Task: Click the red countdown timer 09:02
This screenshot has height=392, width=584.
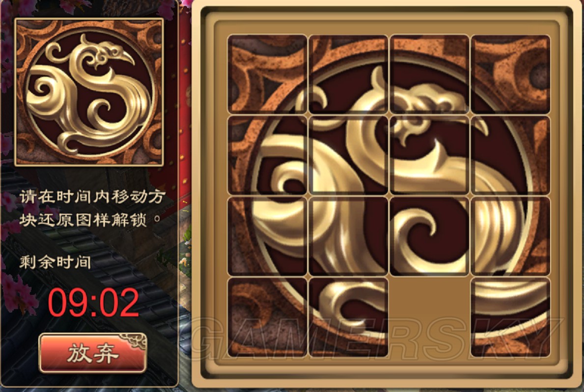Action: click(93, 303)
